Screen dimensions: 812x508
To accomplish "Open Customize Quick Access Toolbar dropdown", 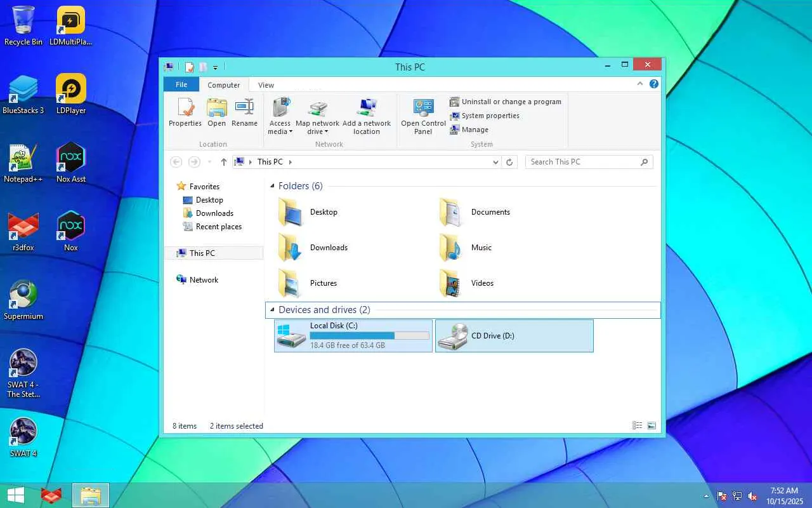I will coord(216,67).
